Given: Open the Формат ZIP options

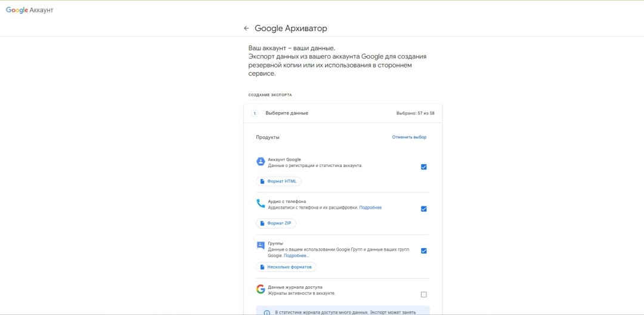Looking at the screenshot, I should [276, 223].
